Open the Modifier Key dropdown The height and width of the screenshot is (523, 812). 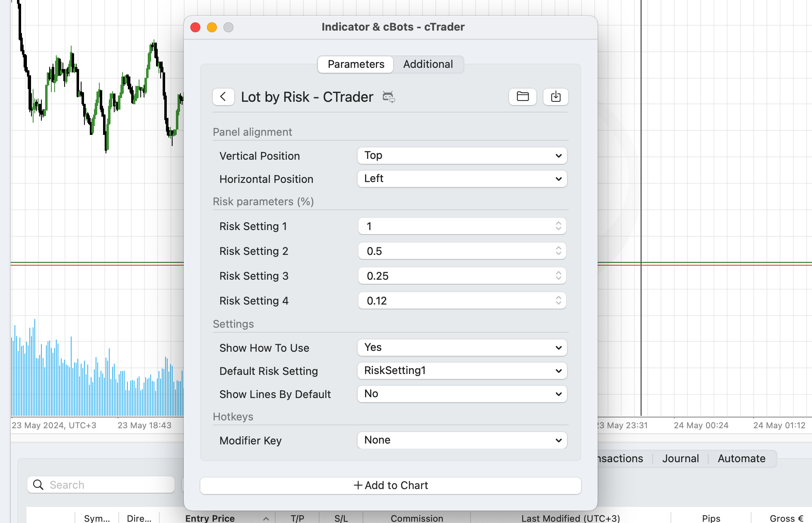[x=462, y=440]
